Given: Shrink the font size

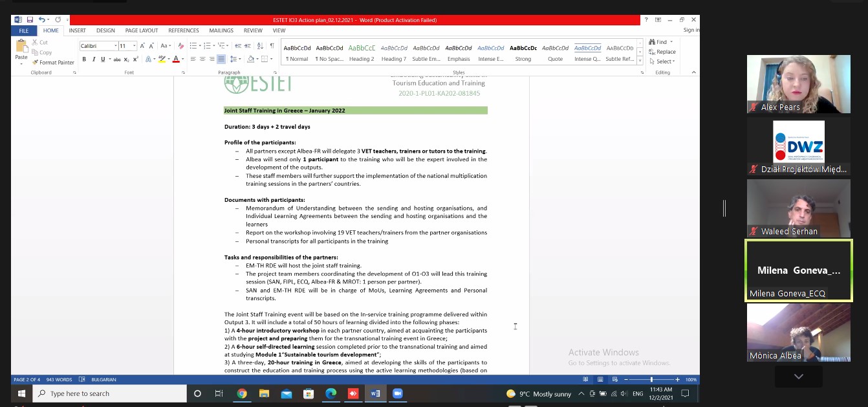Looking at the screenshot, I should [x=152, y=46].
